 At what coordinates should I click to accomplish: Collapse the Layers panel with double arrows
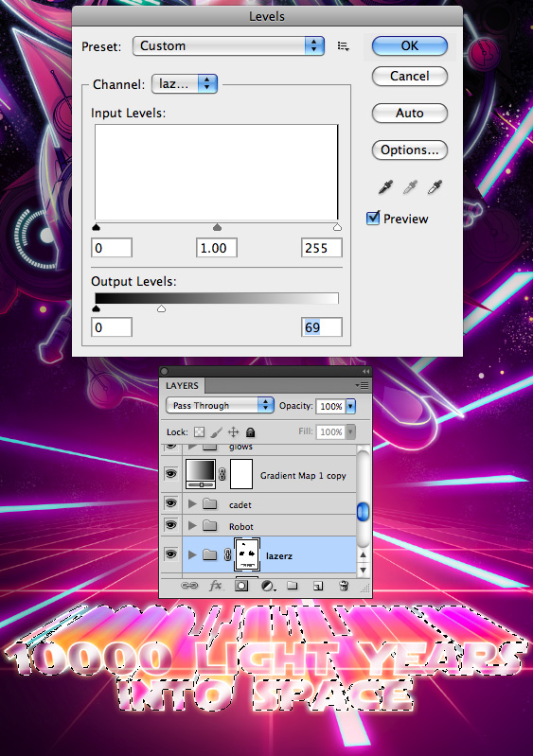365,371
